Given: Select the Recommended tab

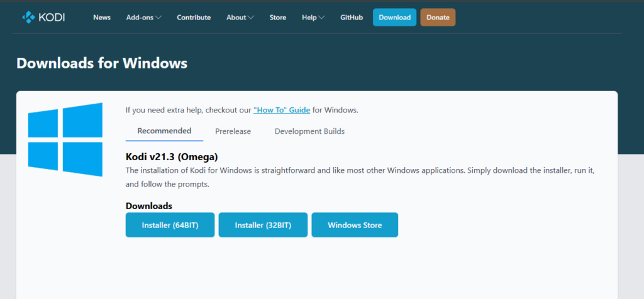Looking at the screenshot, I should 164,131.
